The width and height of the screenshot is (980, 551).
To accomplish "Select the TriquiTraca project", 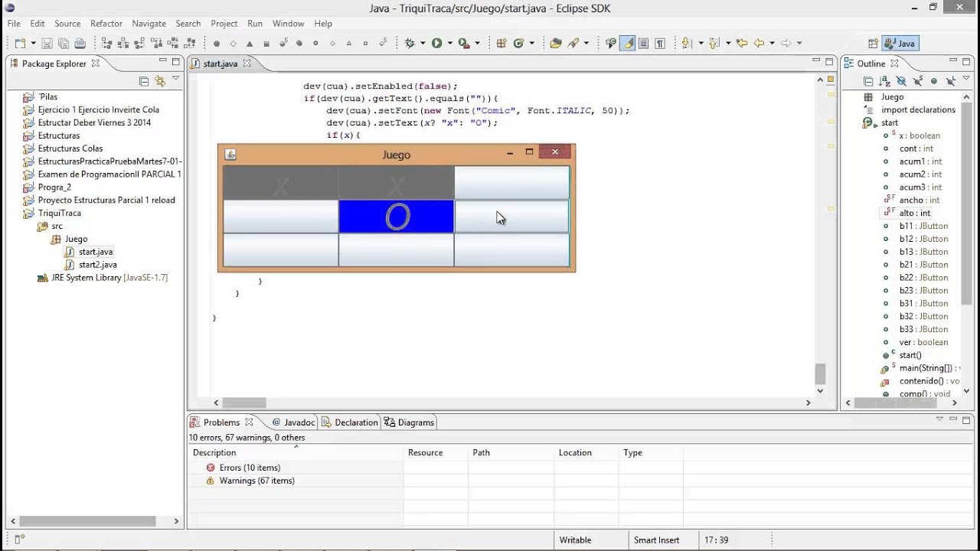I will 59,213.
